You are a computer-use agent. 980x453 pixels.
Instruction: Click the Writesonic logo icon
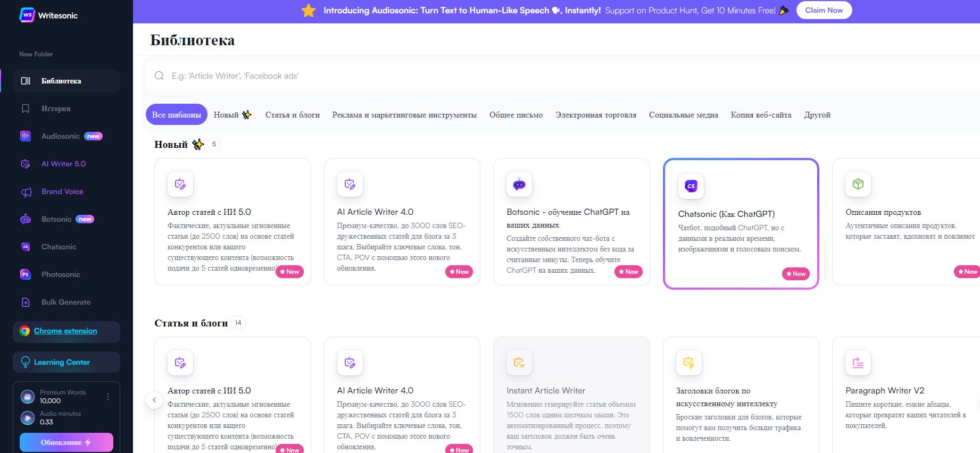point(27,15)
